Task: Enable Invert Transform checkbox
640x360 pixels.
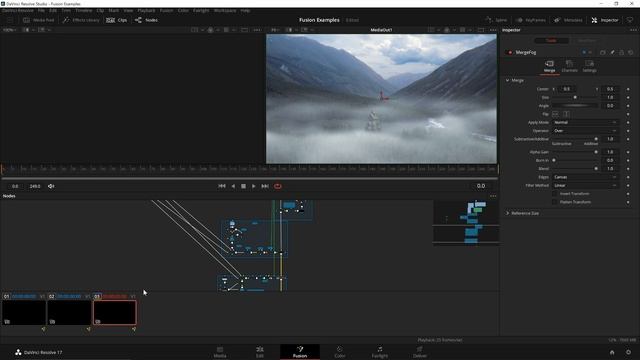Action: pos(555,193)
